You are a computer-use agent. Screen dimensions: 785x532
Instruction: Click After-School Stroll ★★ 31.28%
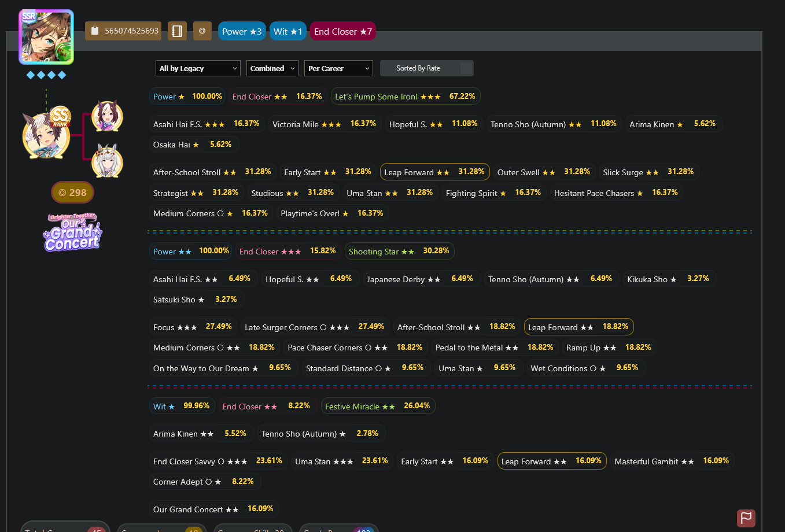[x=212, y=172]
